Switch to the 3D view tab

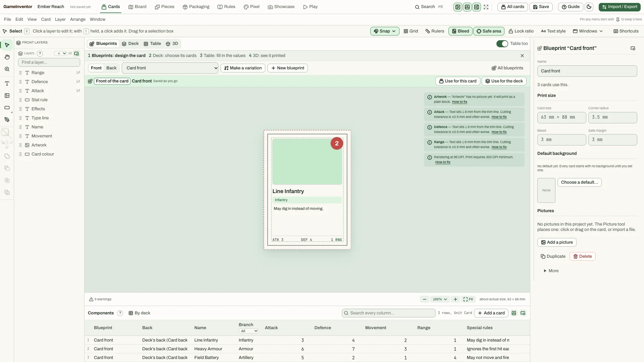click(172, 44)
